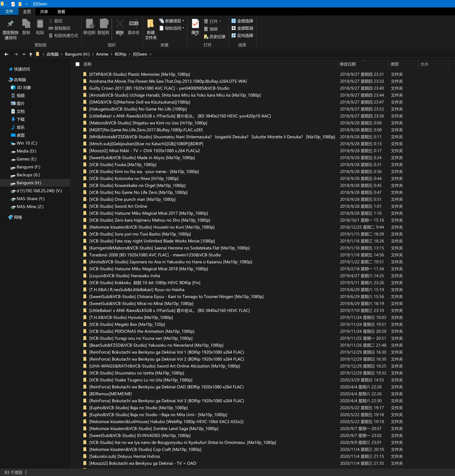Select the Guilty Crown 2011 folder
455x476 pixels.
tap(159, 88)
